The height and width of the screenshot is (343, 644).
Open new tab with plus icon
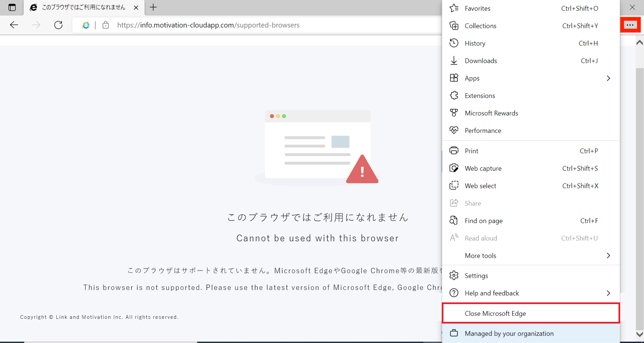(x=153, y=7)
